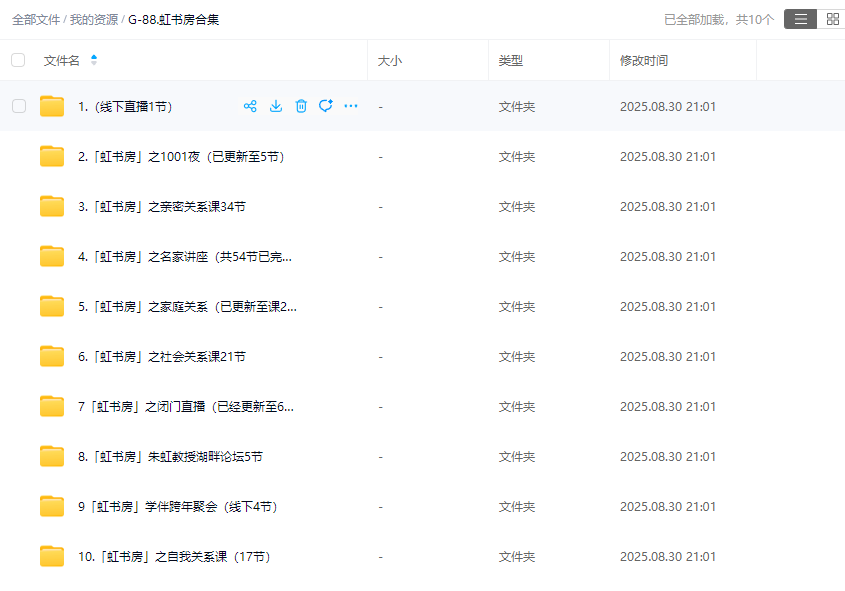Viewport: 845px width, 591px height.
Task: Open folder 之1001夜（已更新至5节）
Action: pyautogui.click(x=180, y=157)
